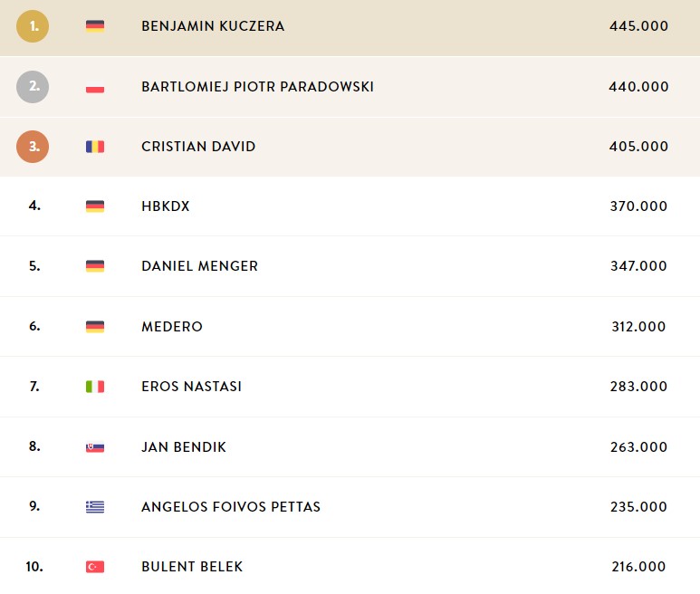Click Slovak flag next to Jan Bendik
Screen dimensions: 700x594
coord(95,446)
